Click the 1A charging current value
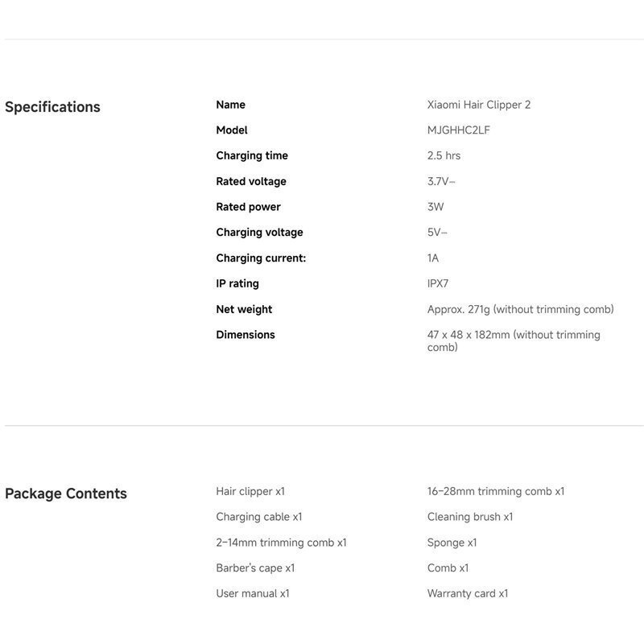Image resolution: width=644 pixels, height=644 pixels. 433,258
